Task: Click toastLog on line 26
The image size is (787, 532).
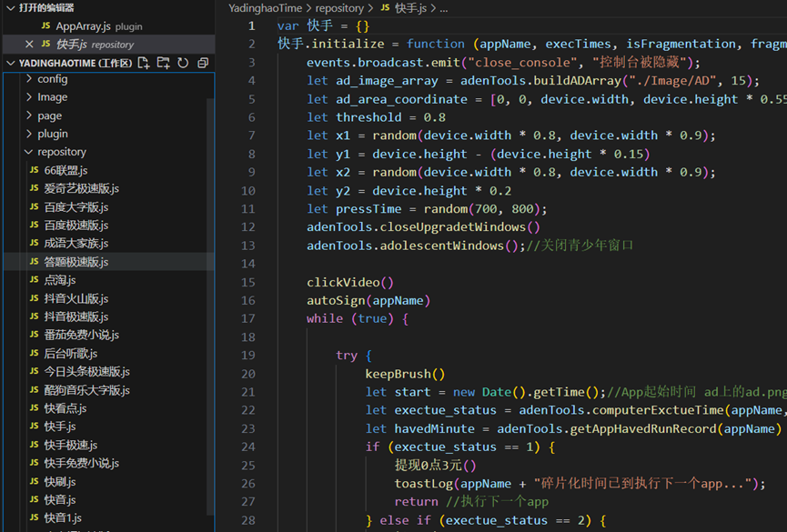Action: [424, 483]
